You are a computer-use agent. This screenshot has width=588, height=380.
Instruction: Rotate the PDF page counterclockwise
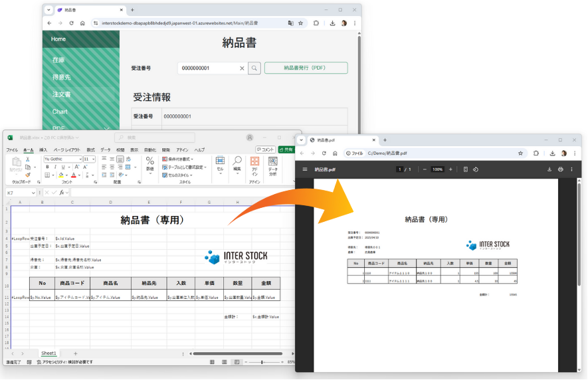click(x=476, y=169)
